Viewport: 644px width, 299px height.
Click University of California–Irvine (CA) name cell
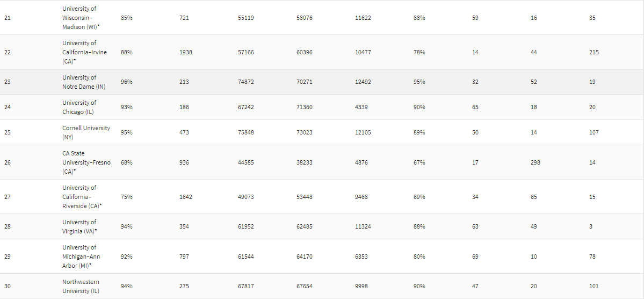(x=85, y=52)
